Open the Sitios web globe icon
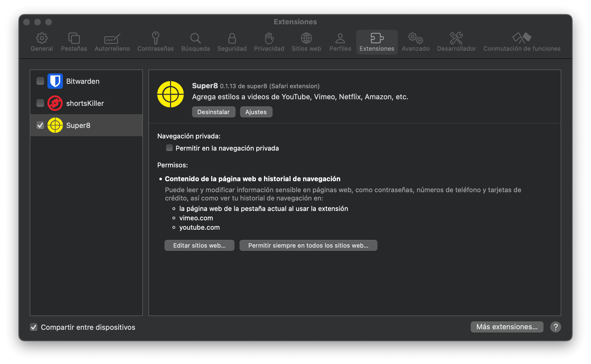The height and width of the screenshot is (364, 591). [x=306, y=38]
